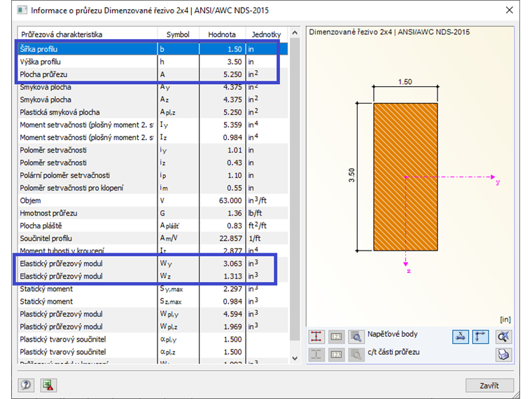532x399 pixels.
Task: Select the Plocha průřezu row
Action: pyautogui.click(x=153, y=74)
